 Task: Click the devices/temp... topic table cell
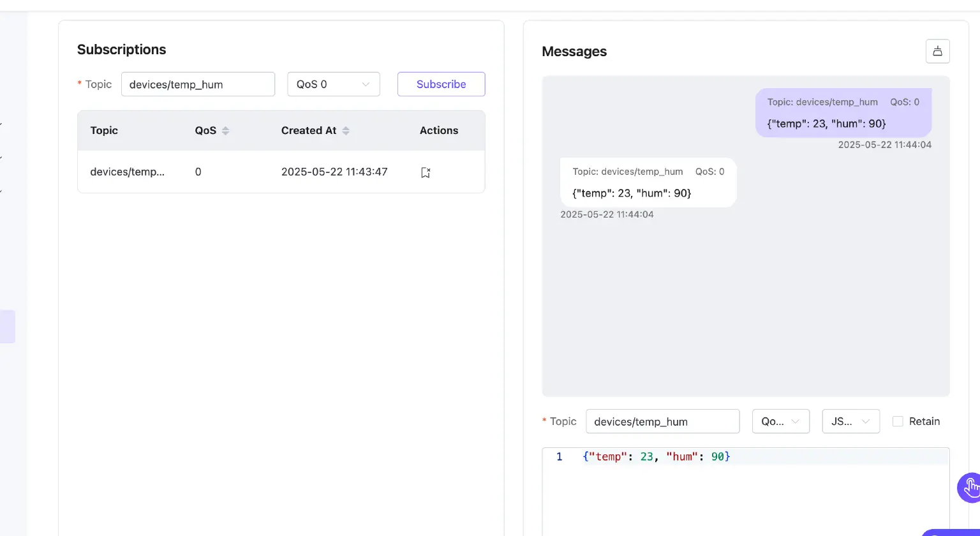click(128, 172)
